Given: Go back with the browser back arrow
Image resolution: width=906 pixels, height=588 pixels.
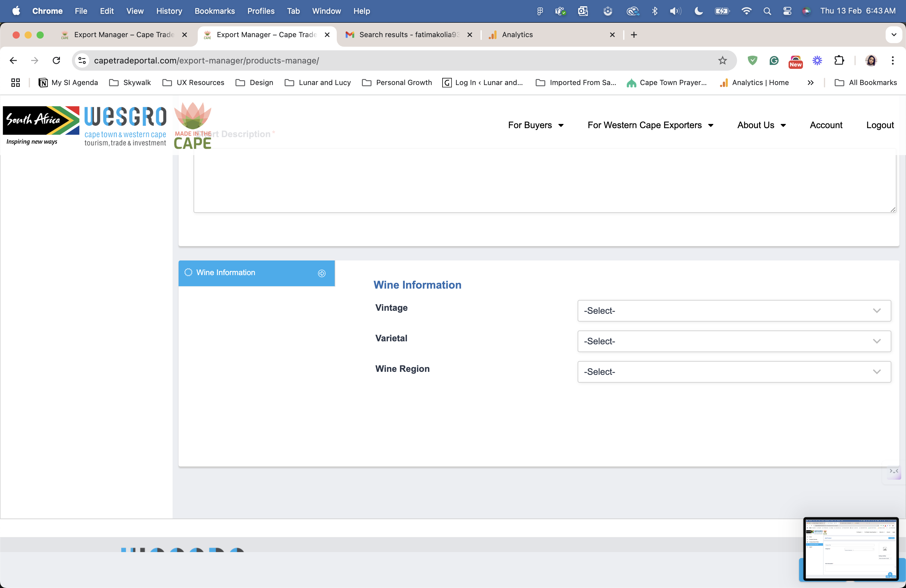Looking at the screenshot, I should pos(13,60).
